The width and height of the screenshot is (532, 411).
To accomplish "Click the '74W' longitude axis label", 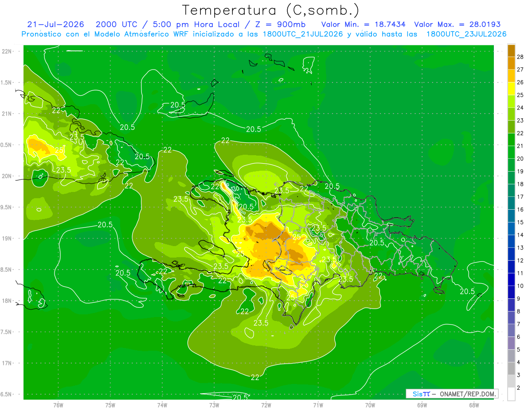I will [162, 405].
